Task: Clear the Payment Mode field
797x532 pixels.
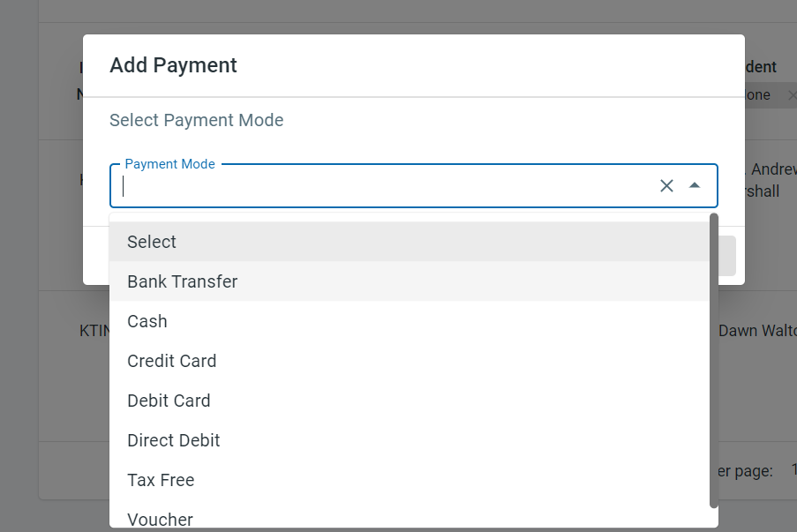Action: coord(666,185)
